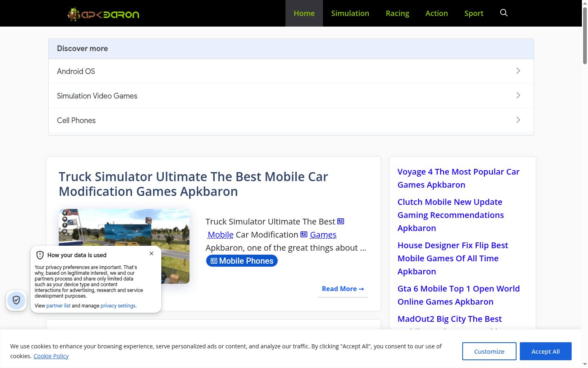Image resolution: width=588 pixels, height=368 pixels.
Task: Click the news icon before Mobile link
Action: (x=341, y=221)
